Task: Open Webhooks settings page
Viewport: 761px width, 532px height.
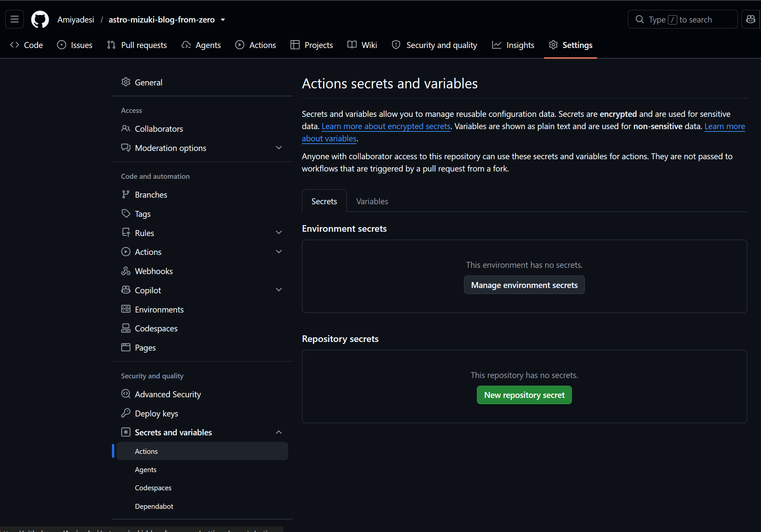Action: point(202,271)
